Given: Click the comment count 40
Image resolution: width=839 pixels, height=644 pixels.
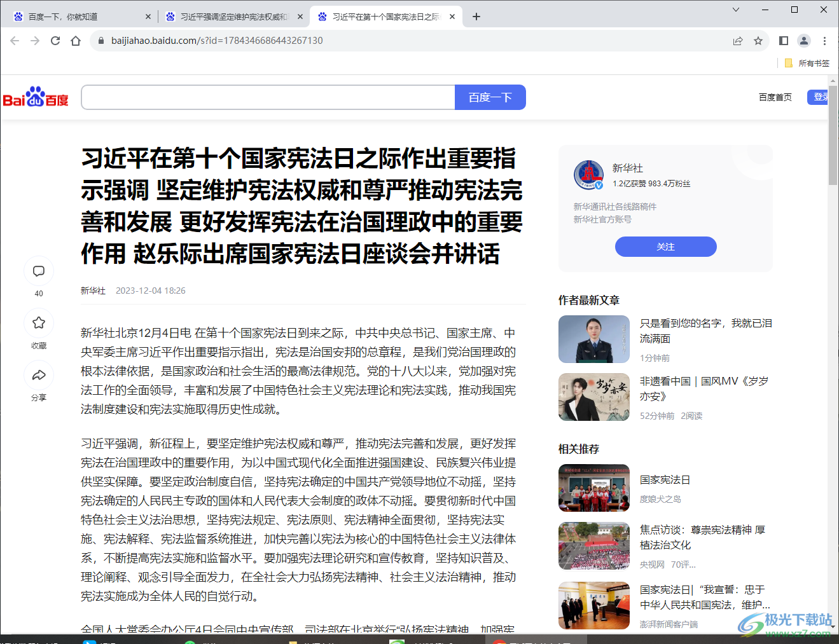Looking at the screenshot, I should click(x=39, y=294).
